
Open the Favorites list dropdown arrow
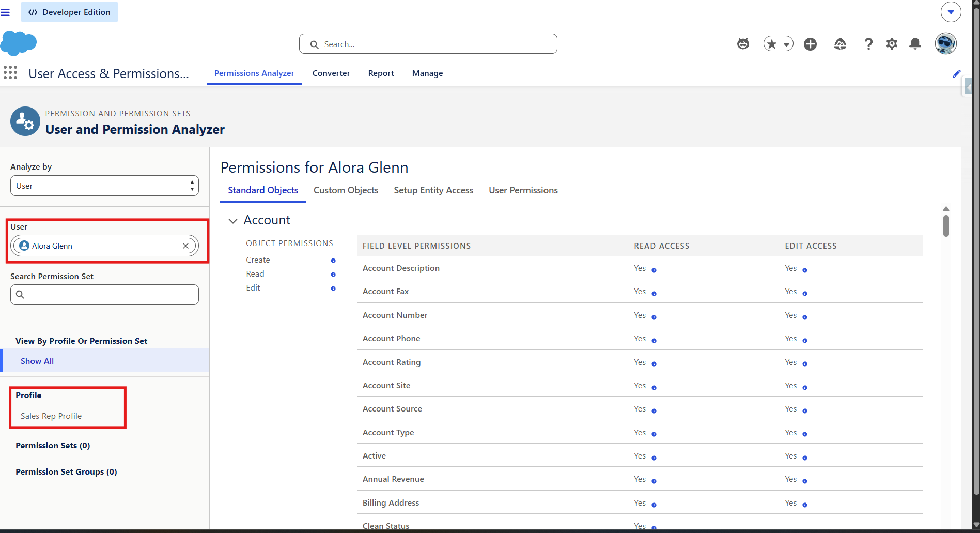[786, 44]
